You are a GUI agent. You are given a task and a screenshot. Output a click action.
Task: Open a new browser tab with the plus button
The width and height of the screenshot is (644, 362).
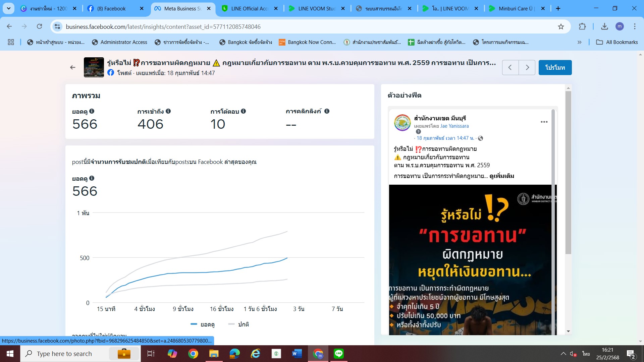click(x=558, y=8)
